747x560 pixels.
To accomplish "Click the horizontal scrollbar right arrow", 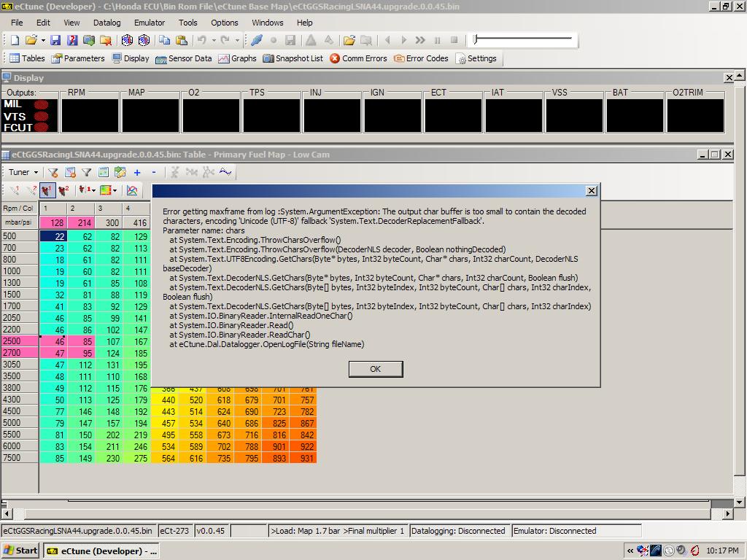I will pos(728,514).
